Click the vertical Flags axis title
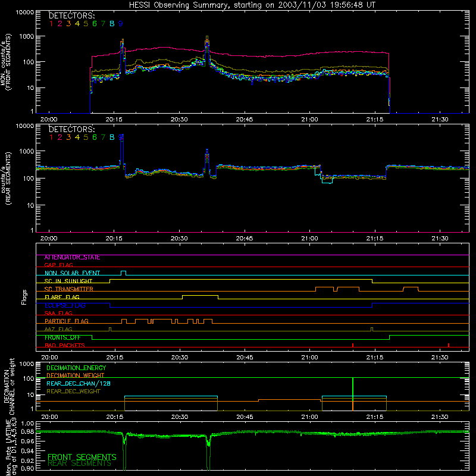The image size is (476, 476). (24, 297)
